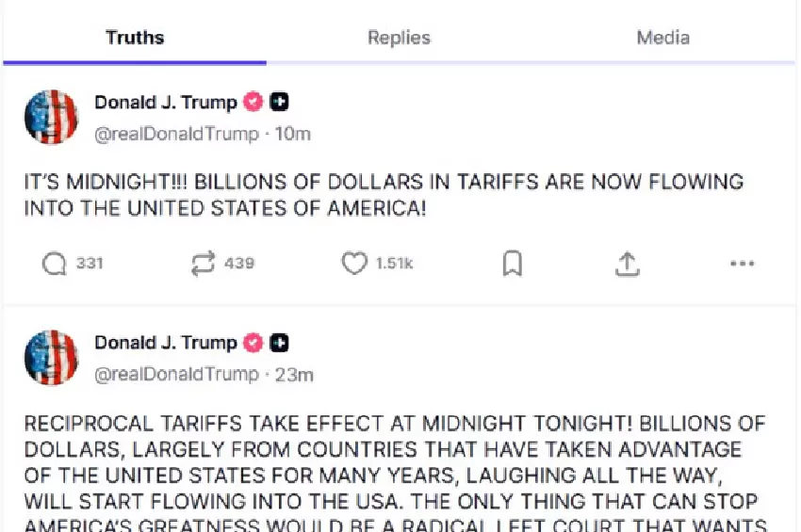The height and width of the screenshot is (532, 801).
Task: Reply to the "IT'S MIDNIGHT" post
Action: tap(55, 264)
